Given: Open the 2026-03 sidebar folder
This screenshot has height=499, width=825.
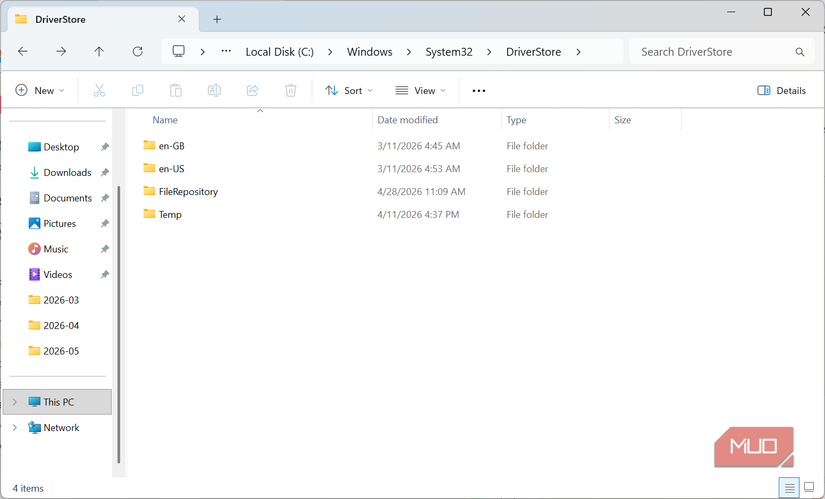Looking at the screenshot, I should pos(61,300).
